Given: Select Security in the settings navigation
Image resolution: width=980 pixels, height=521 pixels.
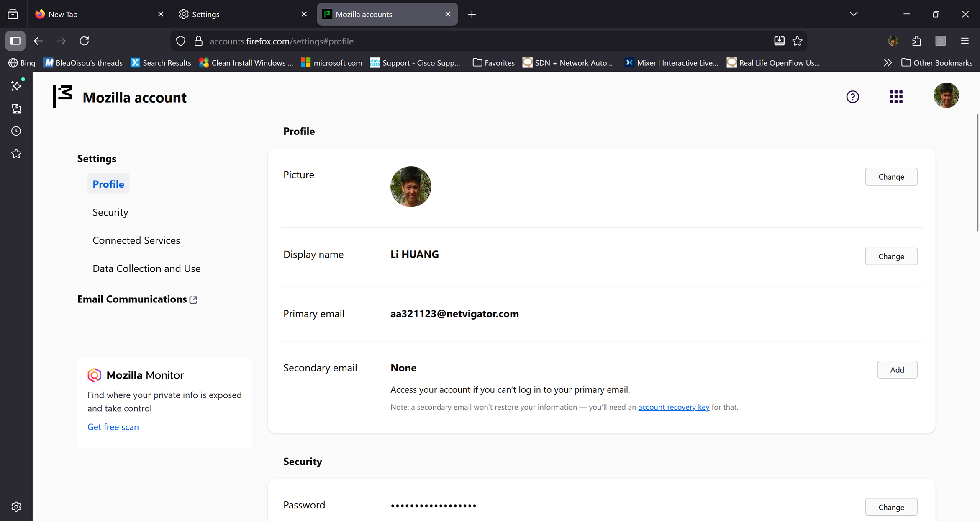Looking at the screenshot, I should tap(110, 212).
